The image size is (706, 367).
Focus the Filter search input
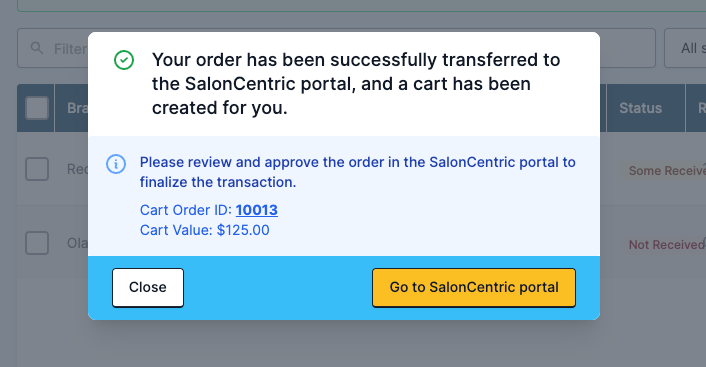(53, 48)
